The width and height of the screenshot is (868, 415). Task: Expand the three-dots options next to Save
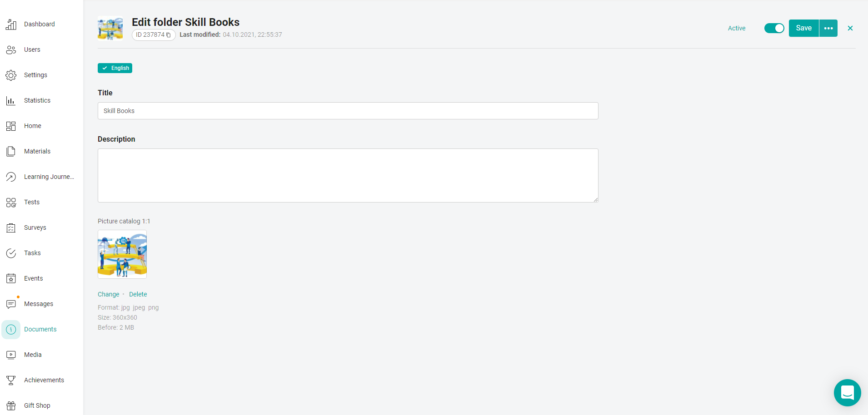point(828,28)
